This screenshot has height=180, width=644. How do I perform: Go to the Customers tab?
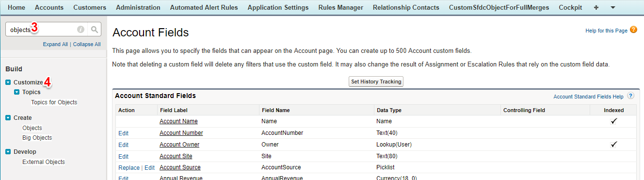pyautogui.click(x=90, y=7)
